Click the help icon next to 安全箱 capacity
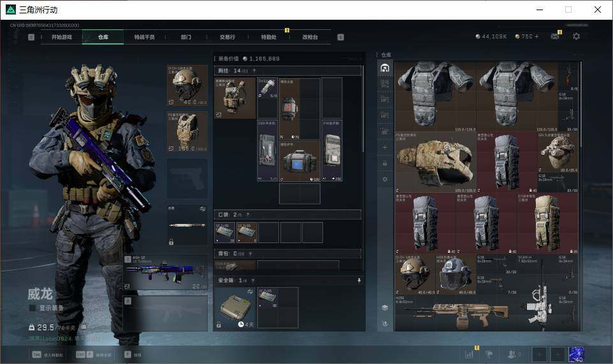The height and width of the screenshot is (364, 613). (x=253, y=281)
